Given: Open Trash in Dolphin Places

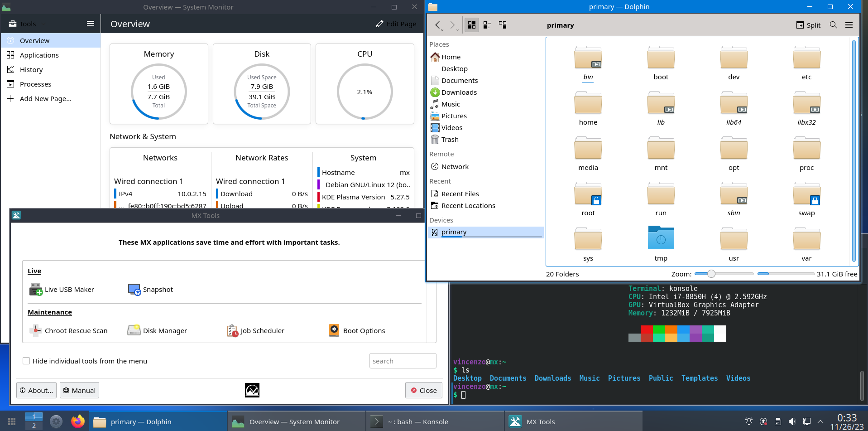Looking at the screenshot, I should click(x=486, y=140).
